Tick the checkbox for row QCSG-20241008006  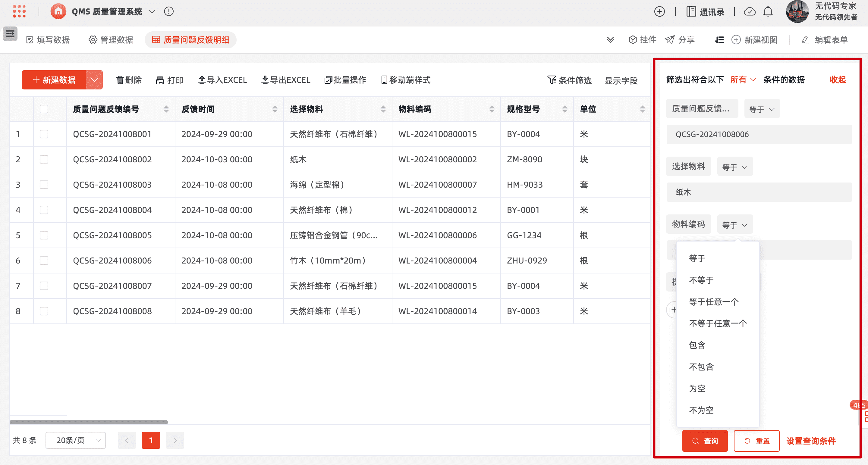(44, 260)
